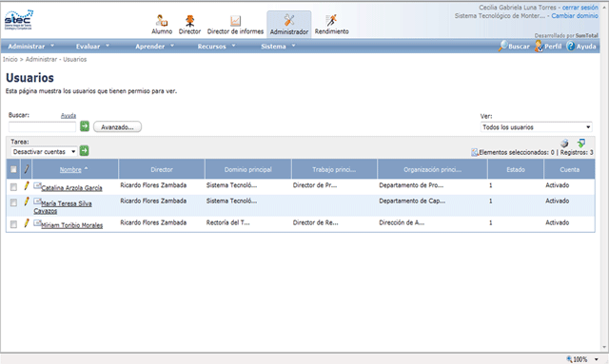Switch to the Director role icon
The height and width of the screenshot is (364, 609).
tap(189, 20)
